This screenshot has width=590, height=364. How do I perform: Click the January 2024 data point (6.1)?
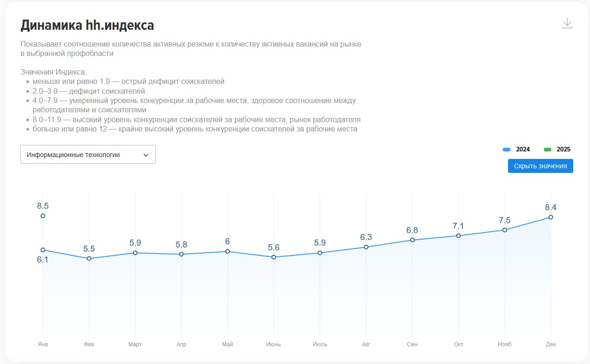(x=43, y=250)
